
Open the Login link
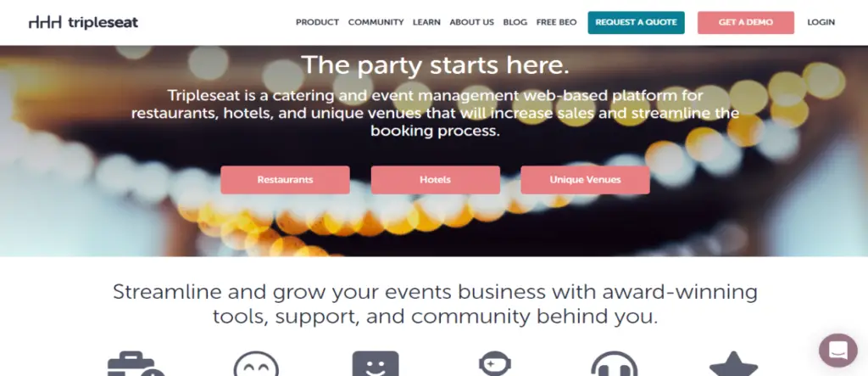pos(821,22)
